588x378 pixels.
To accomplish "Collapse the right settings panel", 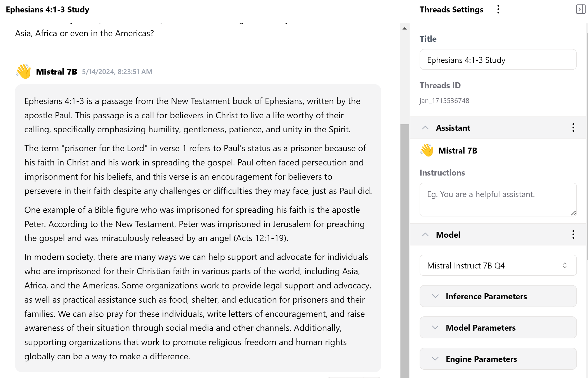I will coord(580,10).
